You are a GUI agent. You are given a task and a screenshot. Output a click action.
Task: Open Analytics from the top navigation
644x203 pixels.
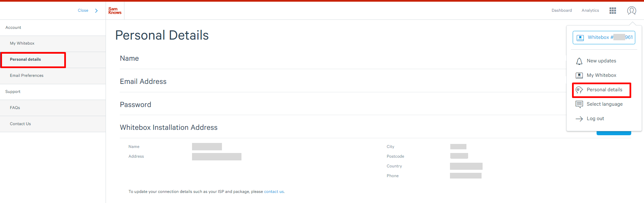click(x=590, y=10)
